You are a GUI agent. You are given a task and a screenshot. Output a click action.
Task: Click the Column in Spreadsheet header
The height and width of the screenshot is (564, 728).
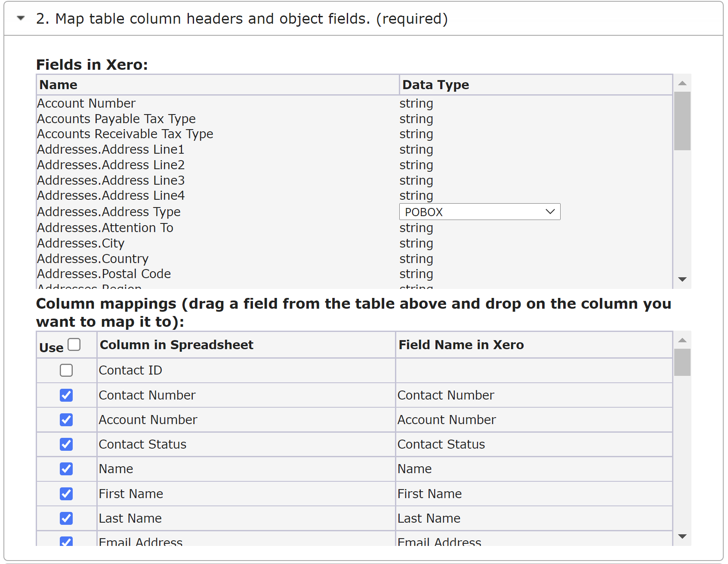pos(246,345)
